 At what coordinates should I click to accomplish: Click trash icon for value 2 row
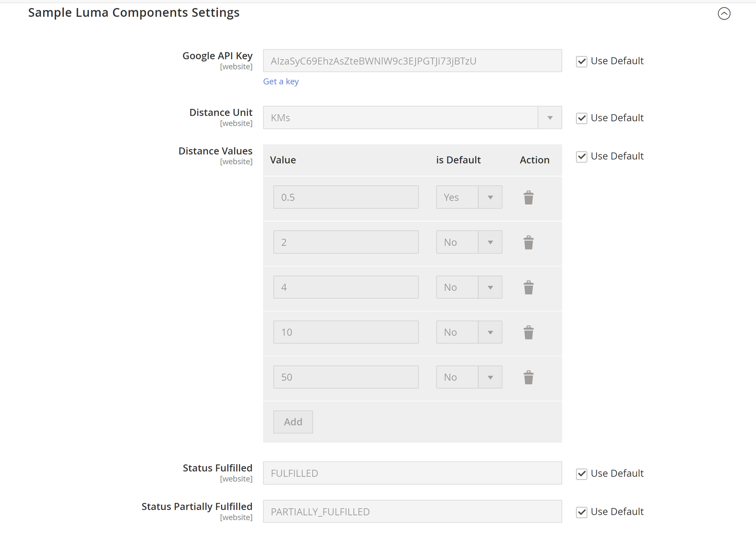click(528, 242)
